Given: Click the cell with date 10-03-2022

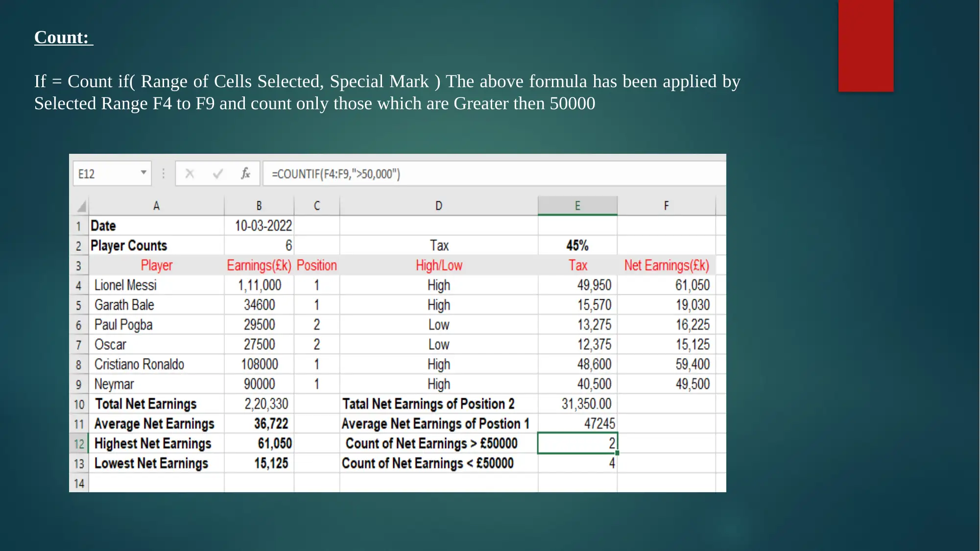Looking at the screenshot, I should (x=259, y=226).
